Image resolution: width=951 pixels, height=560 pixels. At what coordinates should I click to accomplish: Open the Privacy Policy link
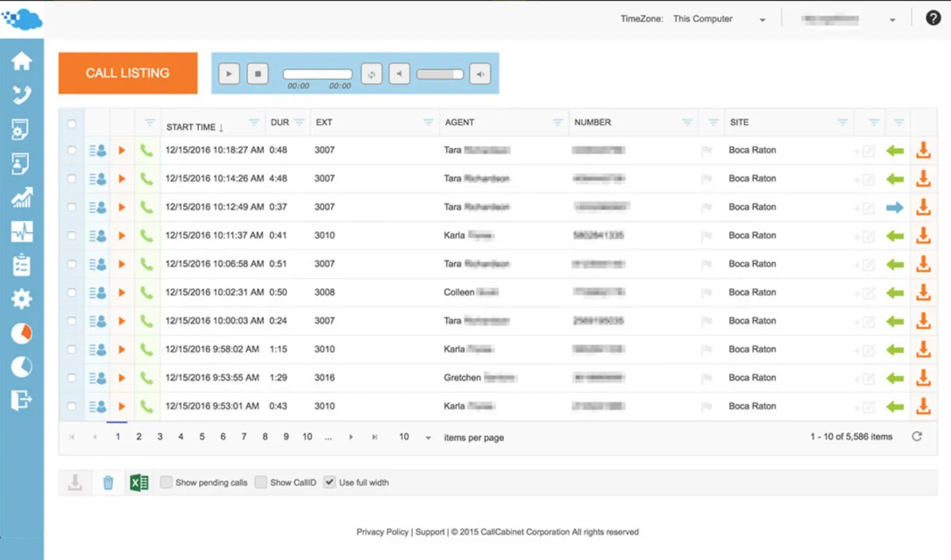click(382, 532)
